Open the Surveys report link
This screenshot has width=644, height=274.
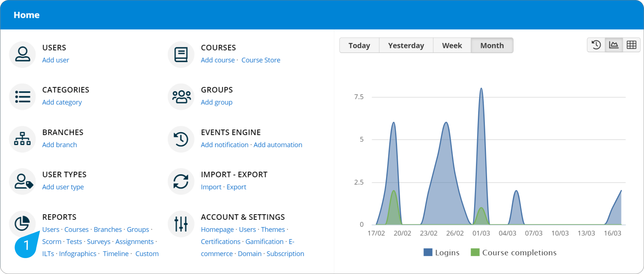tap(98, 241)
